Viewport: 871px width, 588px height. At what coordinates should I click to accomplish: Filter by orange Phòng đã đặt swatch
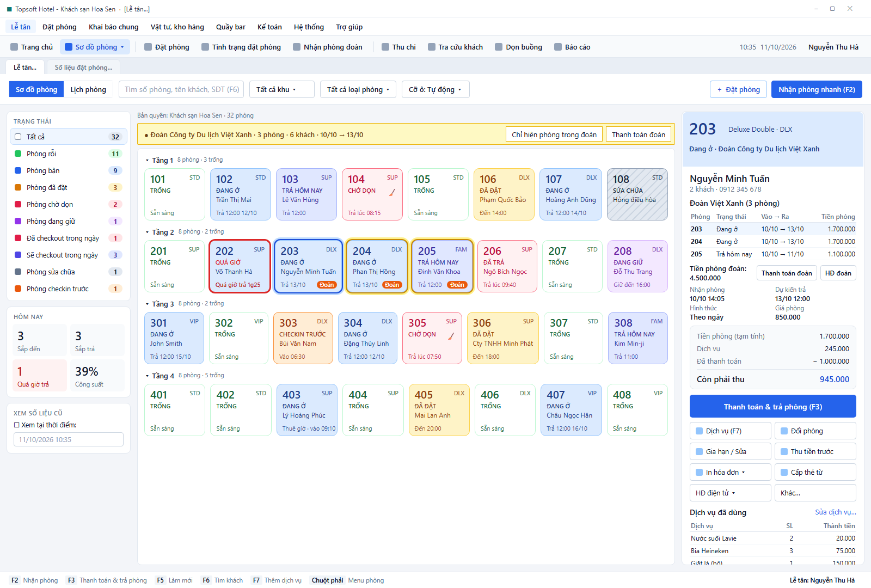18,187
